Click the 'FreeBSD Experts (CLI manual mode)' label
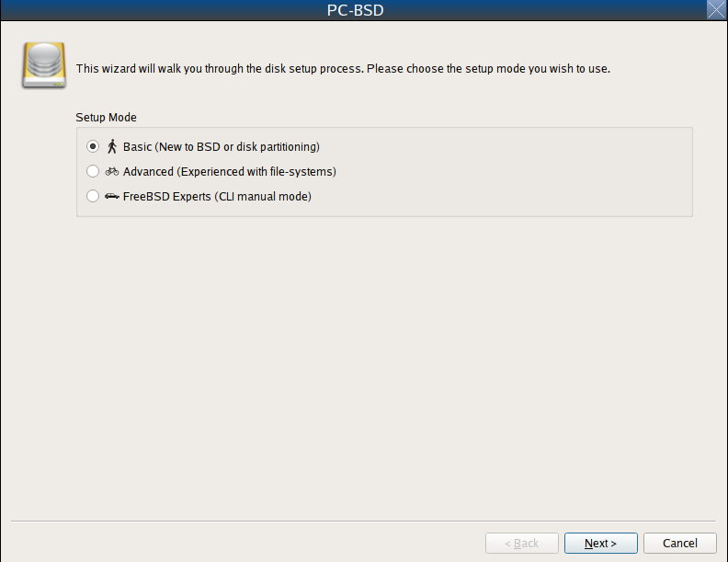 point(217,197)
